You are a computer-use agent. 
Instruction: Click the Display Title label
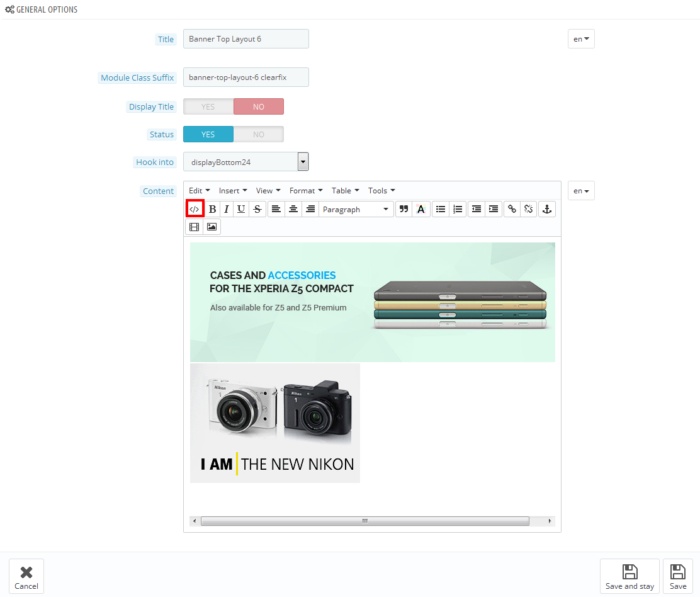click(151, 106)
